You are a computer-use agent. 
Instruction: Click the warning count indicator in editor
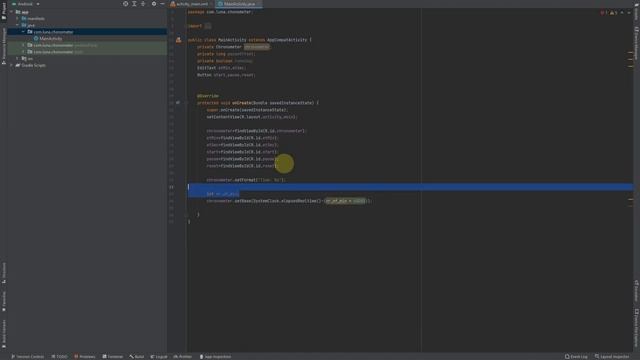pos(613,13)
